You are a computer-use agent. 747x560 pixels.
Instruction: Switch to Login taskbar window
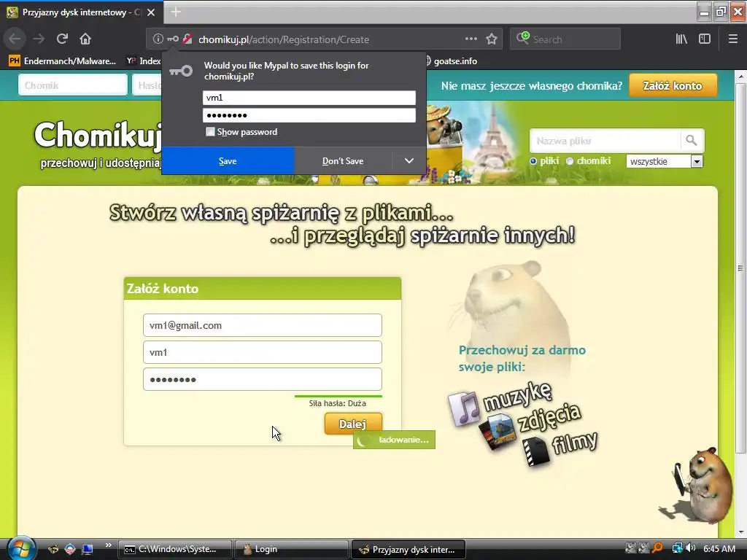tap(292, 550)
